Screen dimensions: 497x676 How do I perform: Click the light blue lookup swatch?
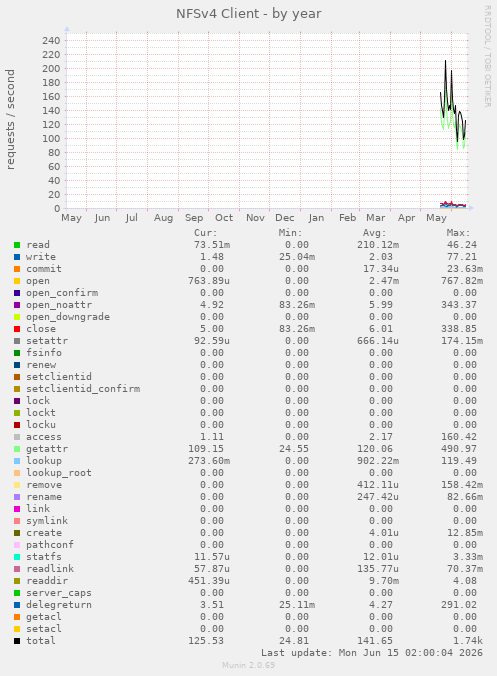pyautogui.click(x=17, y=461)
